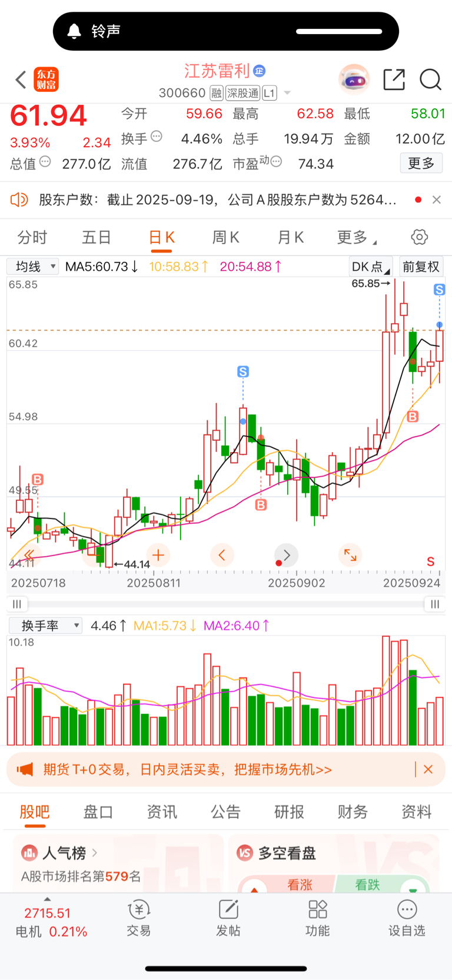Toggle 前复权 adjustment mode
Viewport: 452px width, 980px height.
click(x=421, y=267)
